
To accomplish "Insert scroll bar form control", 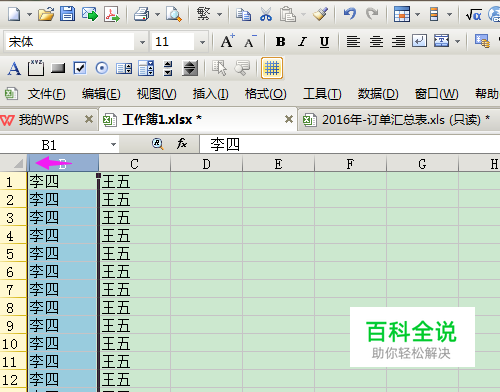I will tap(190, 68).
